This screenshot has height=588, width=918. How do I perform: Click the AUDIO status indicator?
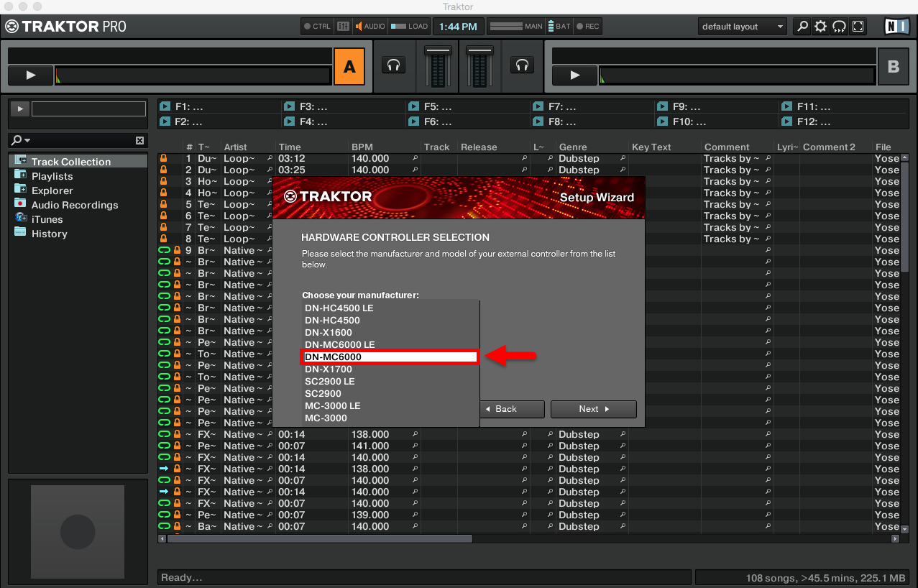click(x=365, y=26)
